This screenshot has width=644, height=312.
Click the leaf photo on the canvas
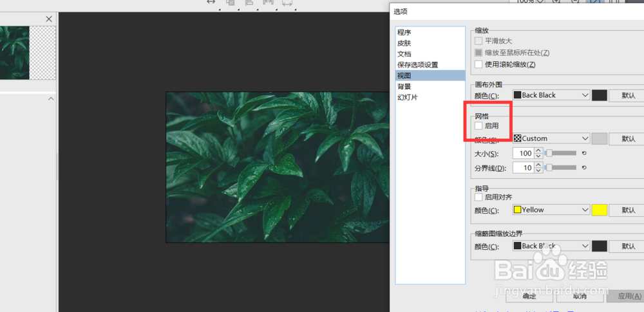click(x=277, y=167)
